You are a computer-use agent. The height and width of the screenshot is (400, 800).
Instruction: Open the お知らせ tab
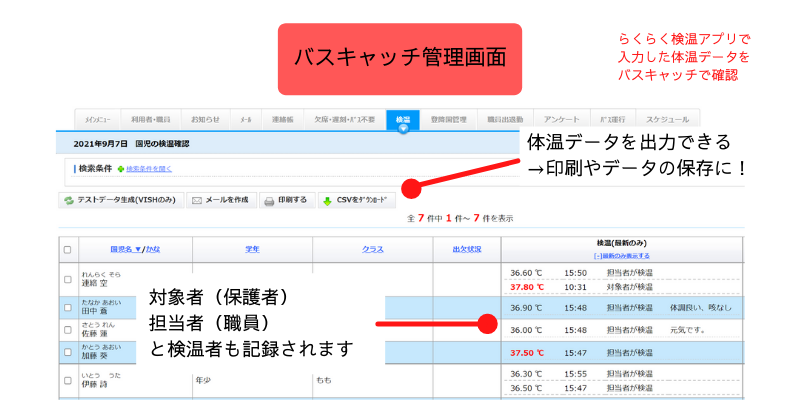tap(205, 119)
